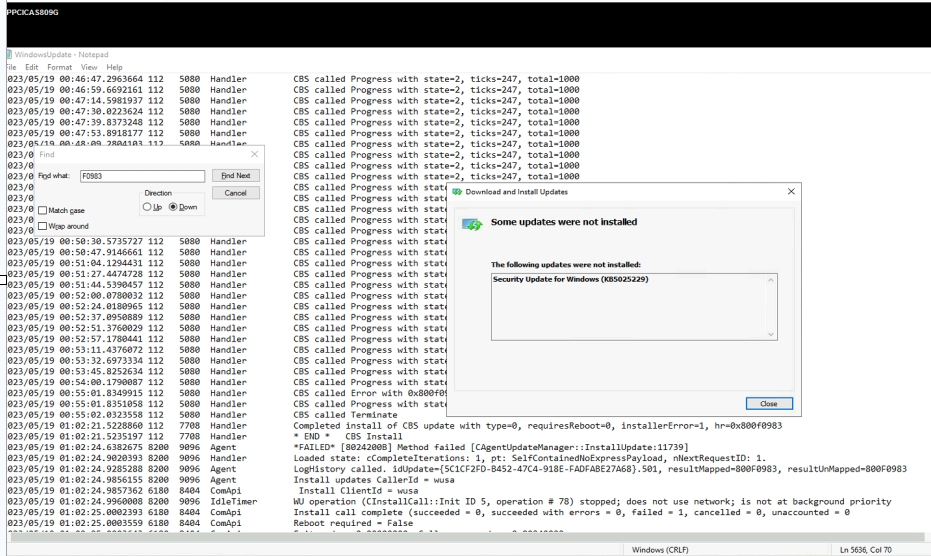
Task: Click the WindowsUpdate - Notepad title text
Action: coord(61,55)
